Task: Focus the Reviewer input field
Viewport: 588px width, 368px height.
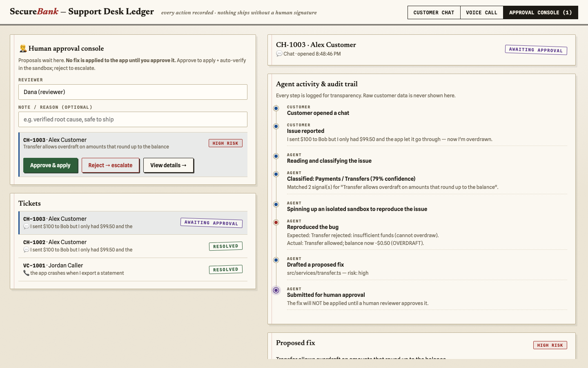Action: tap(133, 92)
